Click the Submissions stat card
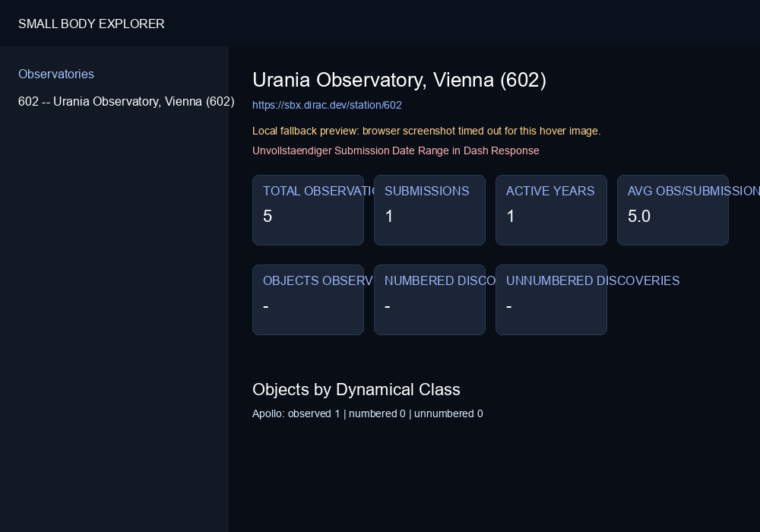 click(x=429, y=210)
